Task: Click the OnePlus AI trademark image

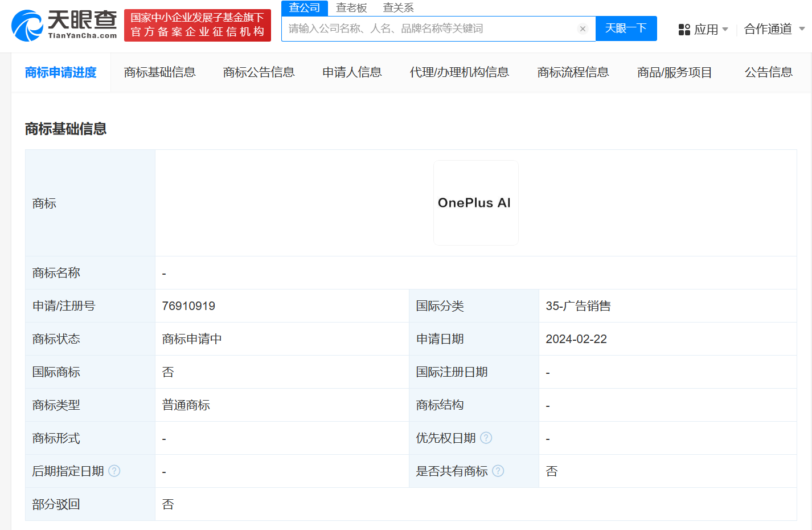Action: click(x=476, y=202)
